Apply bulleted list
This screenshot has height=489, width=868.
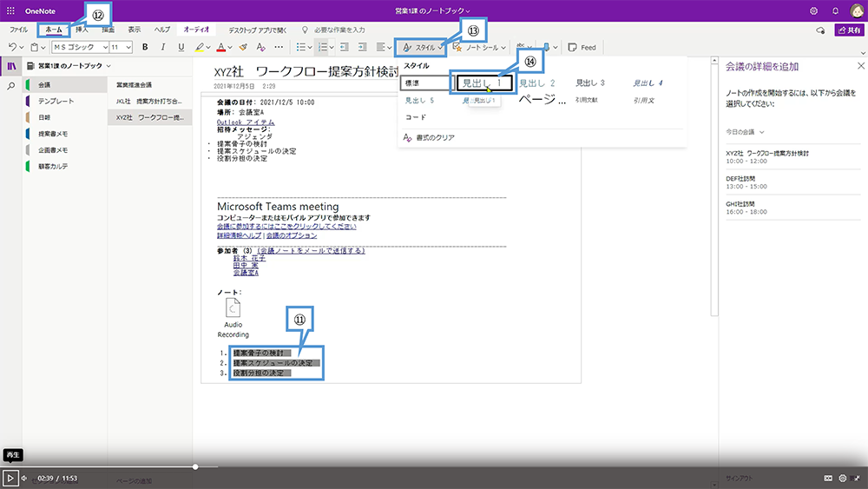click(x=300, y=47)
